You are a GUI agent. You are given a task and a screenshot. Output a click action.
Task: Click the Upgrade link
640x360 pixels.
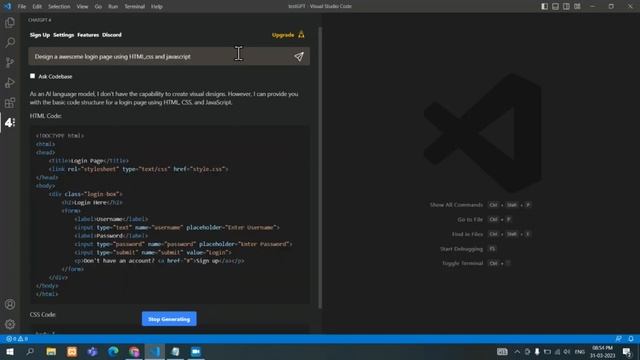(x=283, y=35)
